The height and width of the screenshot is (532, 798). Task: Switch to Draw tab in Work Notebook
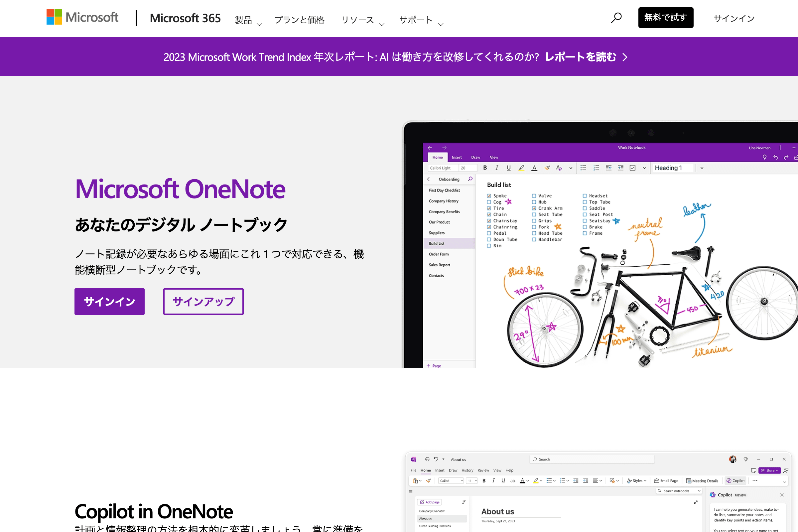[476, 157]
